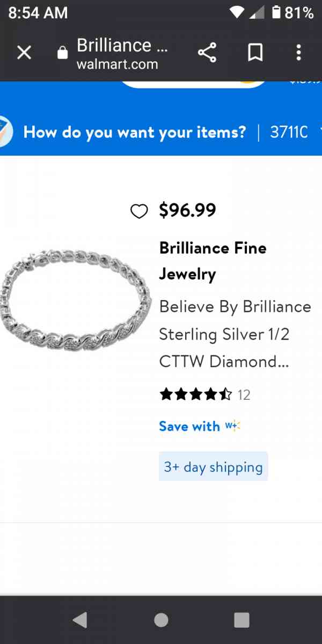
Task: Tap the silver bracelet product image
Action: (x=75, y=303)
